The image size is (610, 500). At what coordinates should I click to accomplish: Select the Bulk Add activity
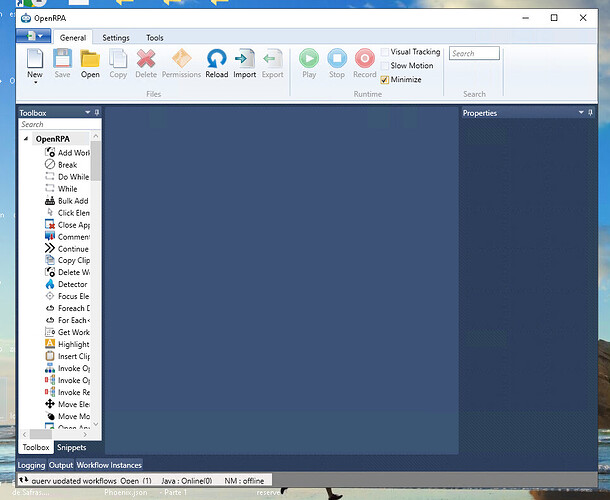[67, 201]
